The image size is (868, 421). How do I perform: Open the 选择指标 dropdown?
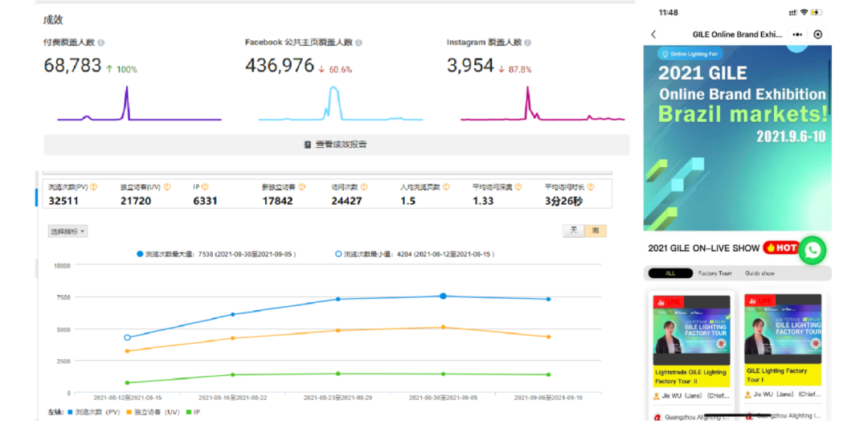pyautogui.click(x=68, y=231)
